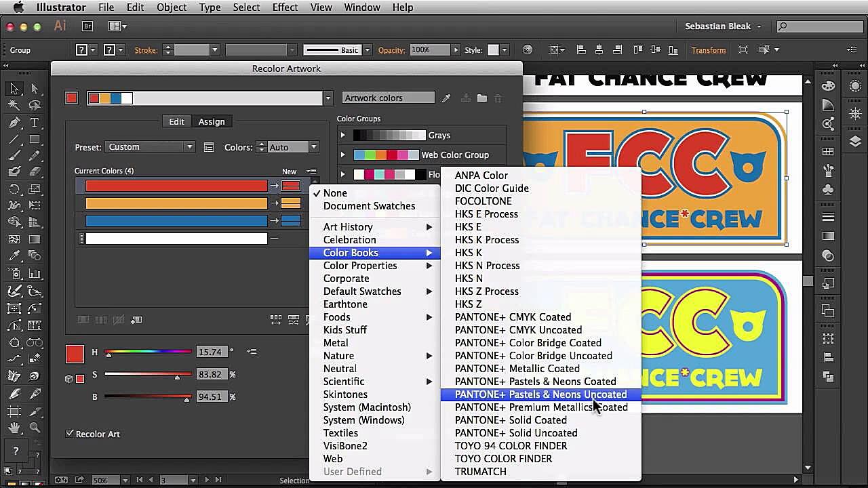Click the Artwork colors name field
868x488 pixels.
pyautogui.click(x=388, y=98)
